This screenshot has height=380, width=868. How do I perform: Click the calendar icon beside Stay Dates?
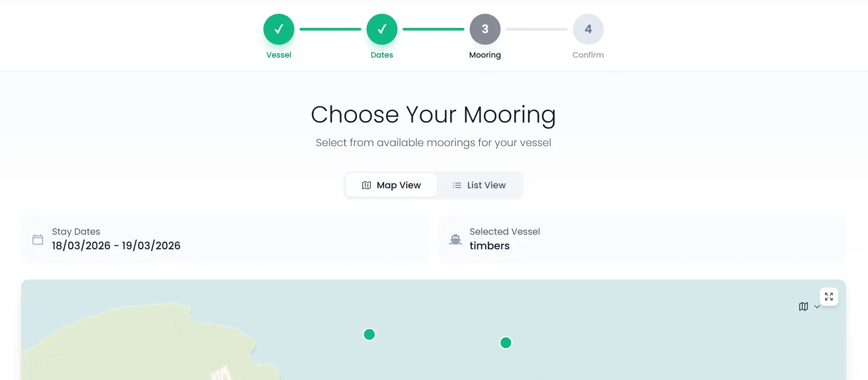coord(37,239)
